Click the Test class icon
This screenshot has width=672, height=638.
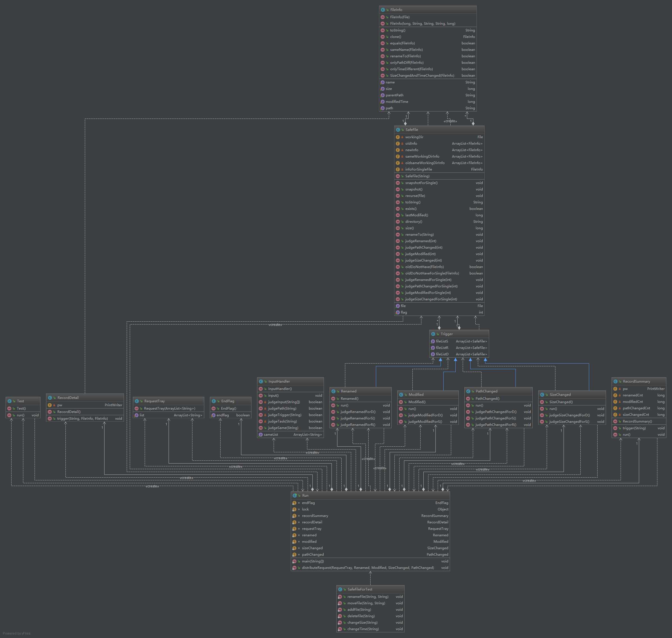point(10,401)
